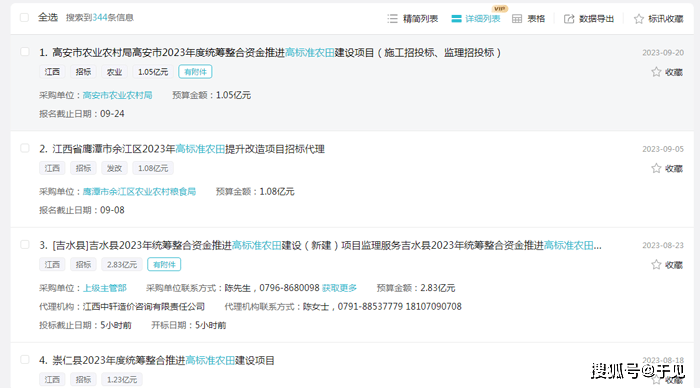The height and width of the screenshot is (388, 700).
Task: Click agency name 江西中轩造价咨询有限责任公司
Action: (144, 307)
